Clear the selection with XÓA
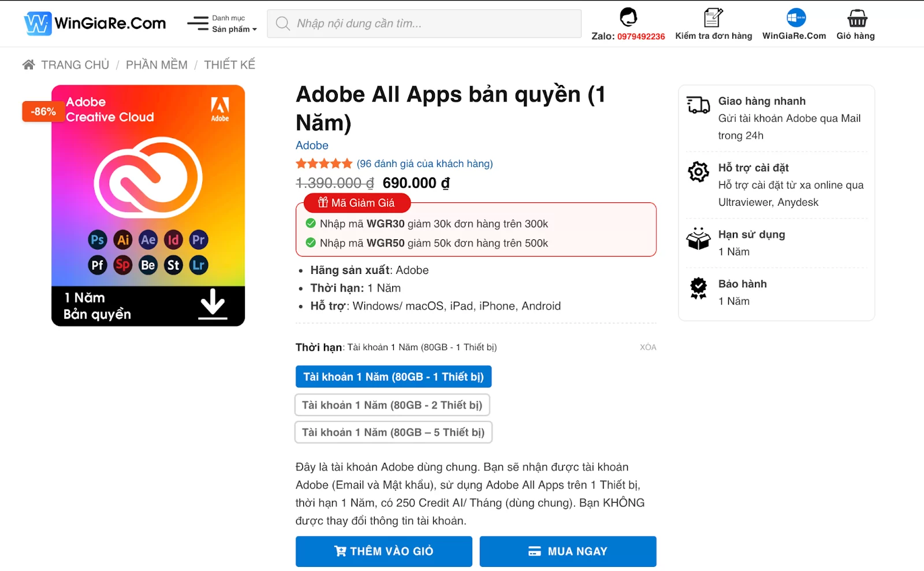Screen dimensions: 924x571 [x=648, y=347]
